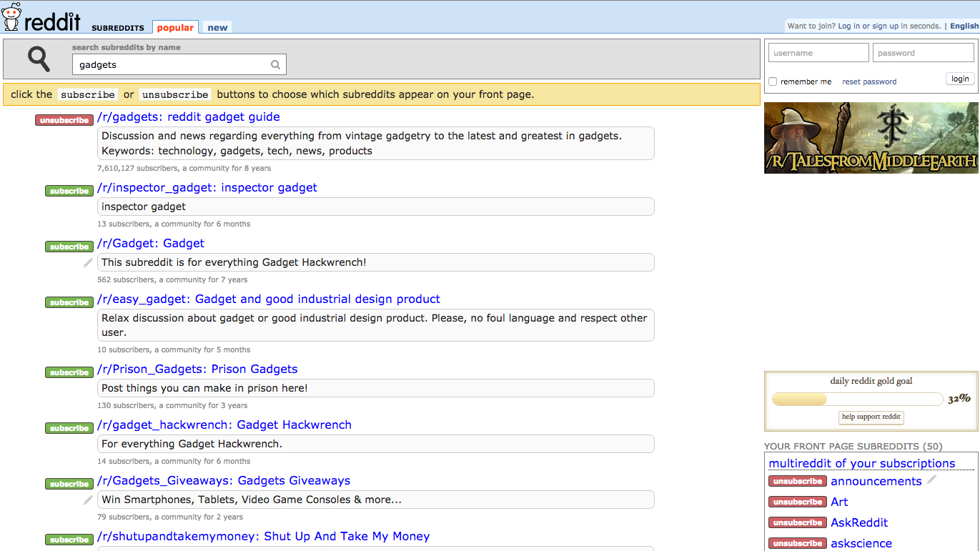Subscribe to /r/Gadget

(x=69, y=247)
